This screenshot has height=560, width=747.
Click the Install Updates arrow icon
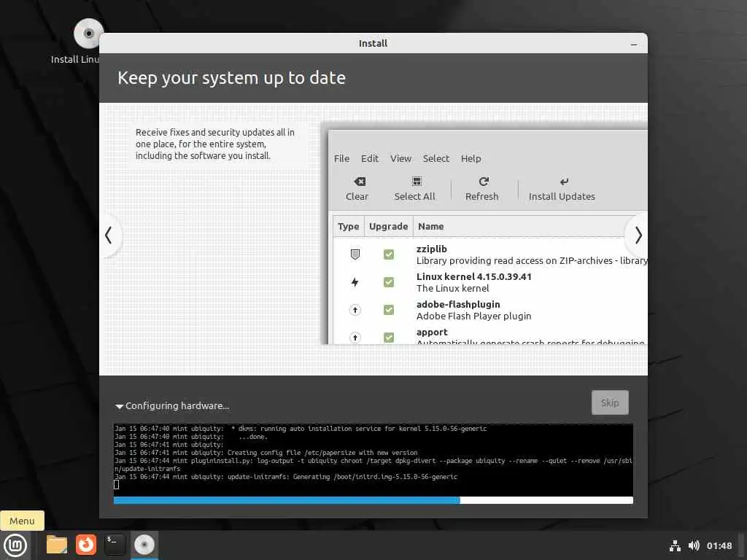click(x=564, y=182)
